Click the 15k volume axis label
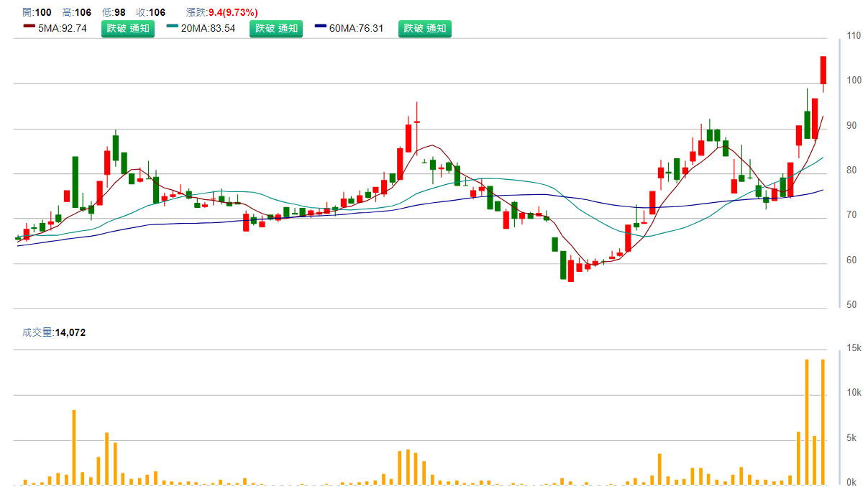Screen dimensions: 868x487 pyautogui.click(x=854, y=347)
